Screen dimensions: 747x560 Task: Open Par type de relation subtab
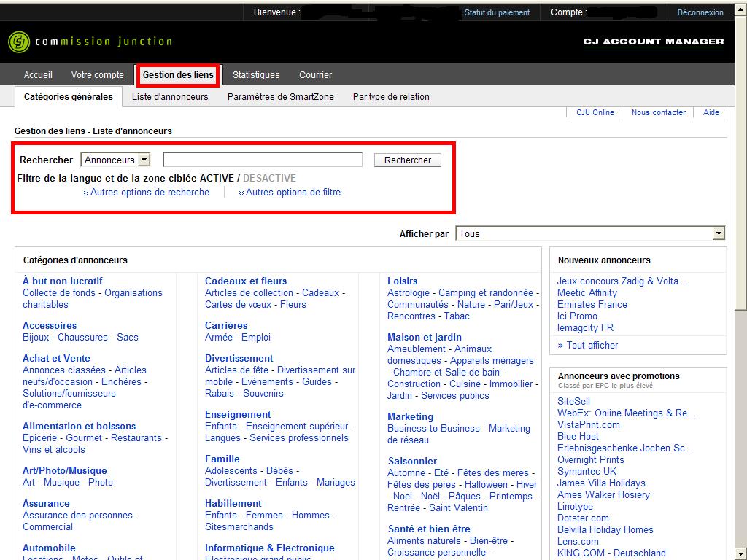tap(391, 97)
